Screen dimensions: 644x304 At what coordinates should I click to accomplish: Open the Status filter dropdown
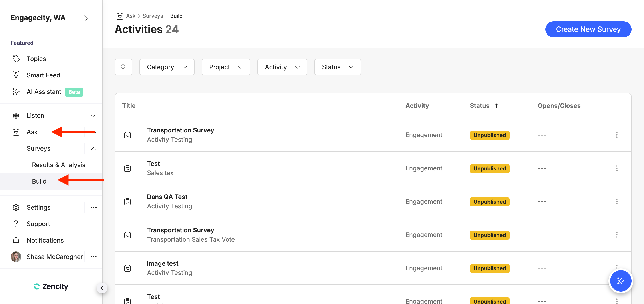(338, 67)
